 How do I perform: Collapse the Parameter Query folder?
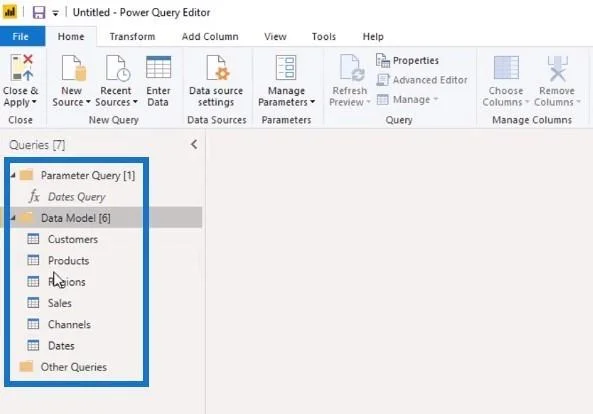(x=13, y=175)
